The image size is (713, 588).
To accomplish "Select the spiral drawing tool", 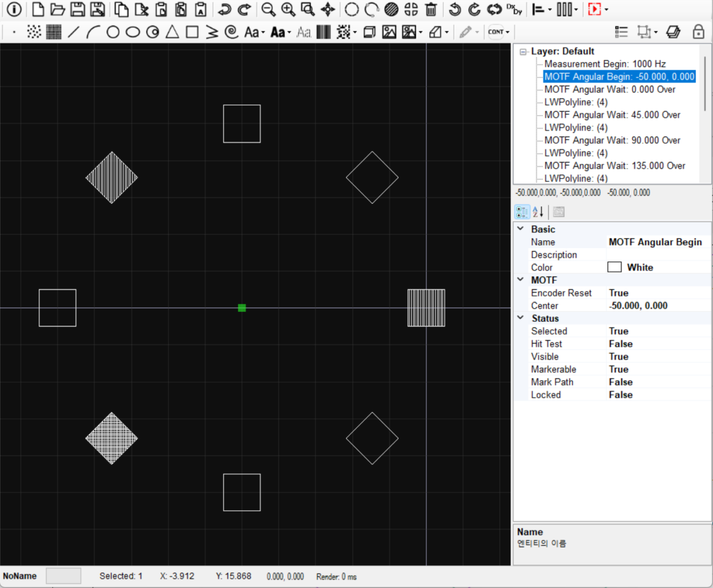I will tap(232, 32).
